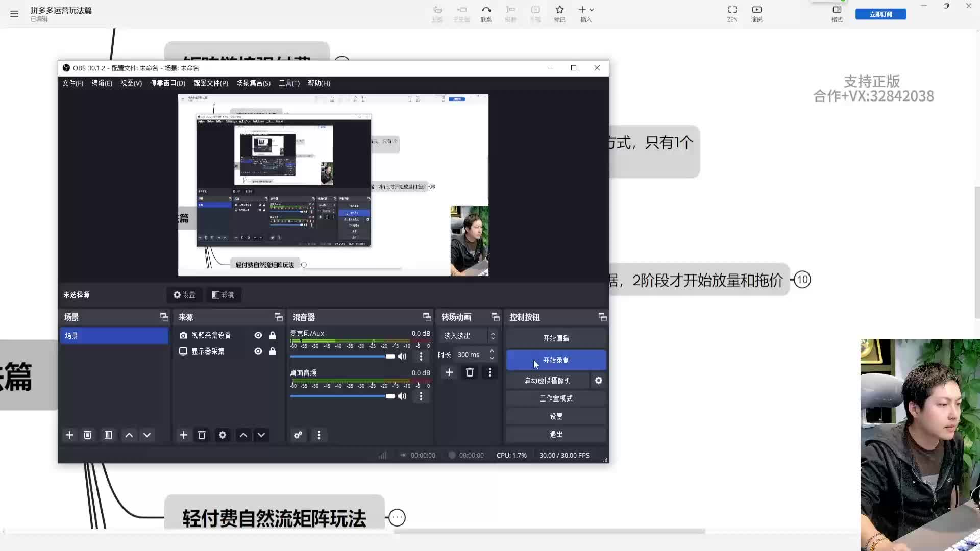This screenshot has width=980, height=551.
Task: Open virtual camera gear settings
Action: point(599,381)
